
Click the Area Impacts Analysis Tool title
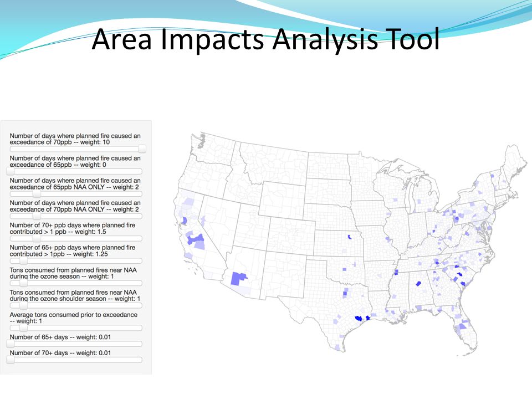coord(265,40)
